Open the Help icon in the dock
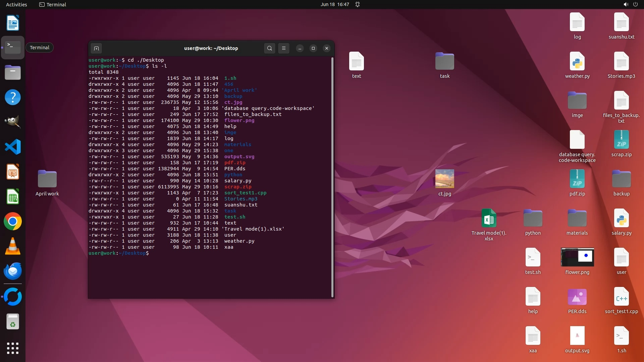Screen dimensions: 644x362 [13, 97]
